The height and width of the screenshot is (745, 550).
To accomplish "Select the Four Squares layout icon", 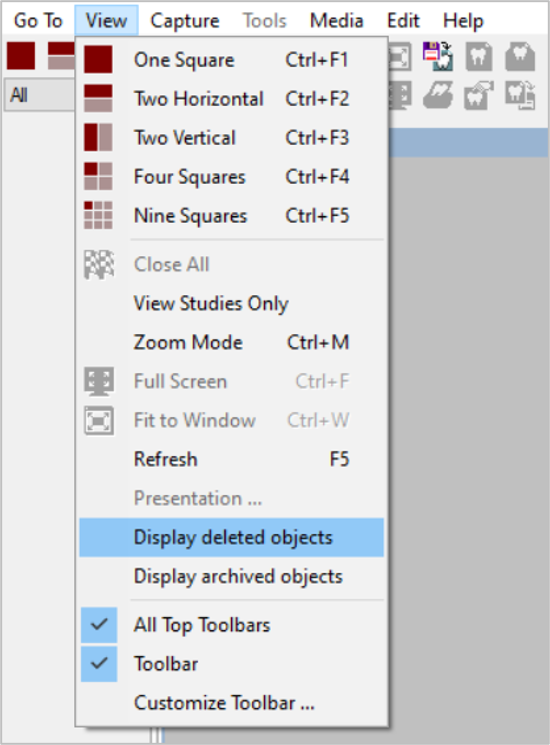I will [x=98, y=176].
